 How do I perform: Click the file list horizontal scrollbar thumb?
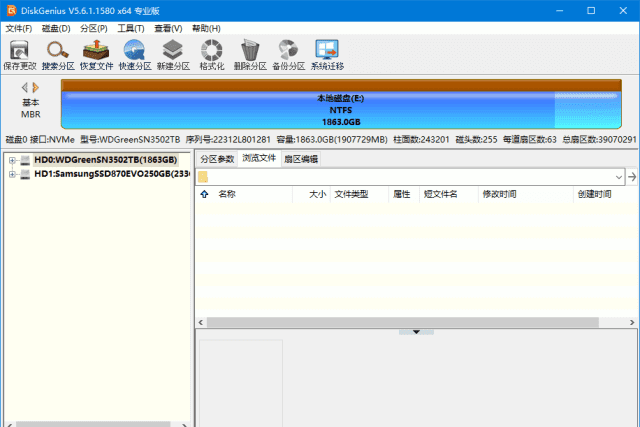(403, 322)
